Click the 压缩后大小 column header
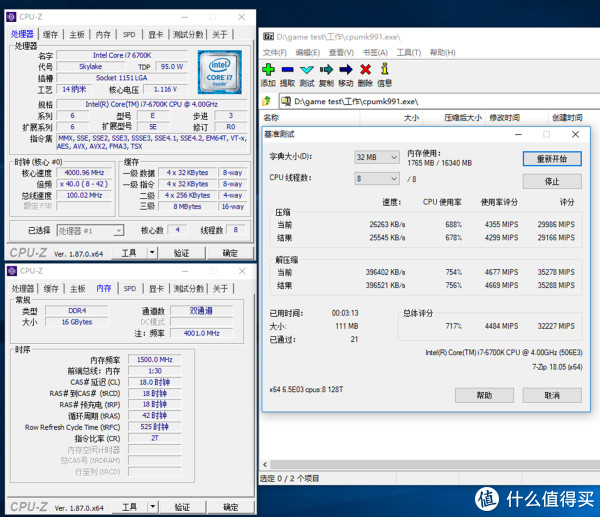Viewport: 600px width, 517px height. [453, 117]
